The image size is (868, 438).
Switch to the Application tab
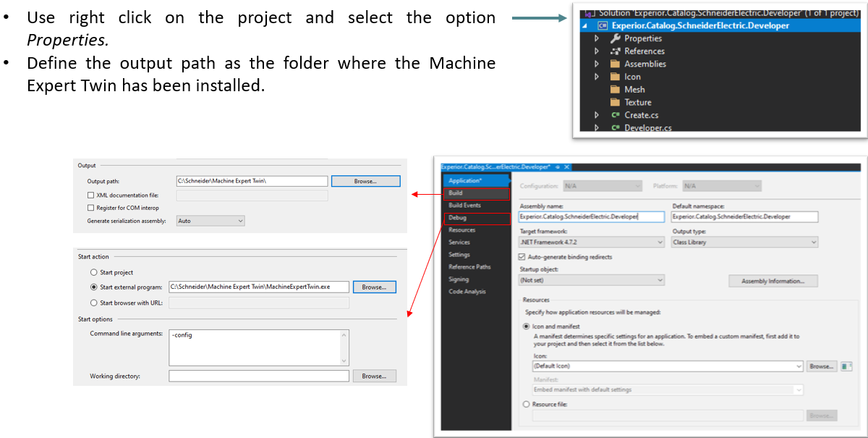point(476,180)
